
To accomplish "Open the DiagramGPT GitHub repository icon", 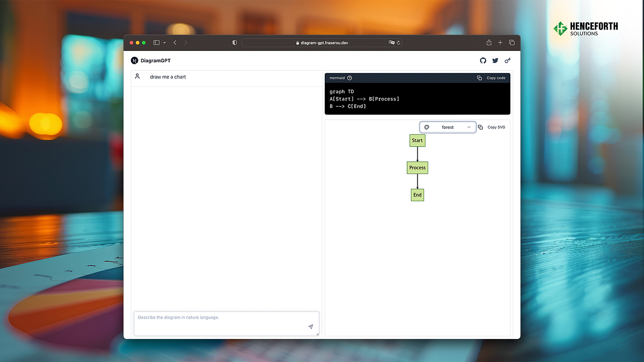I will 483,61.
